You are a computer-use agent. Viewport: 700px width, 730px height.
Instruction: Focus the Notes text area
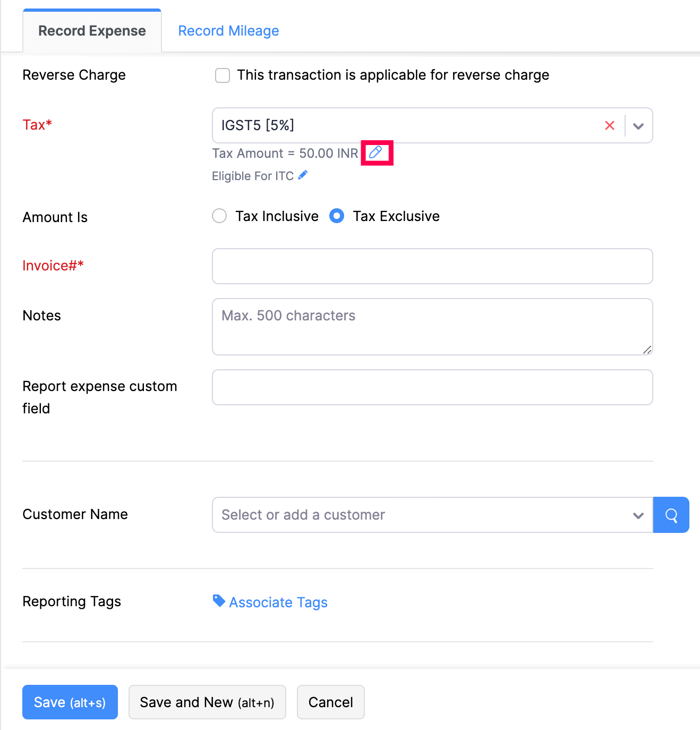point(431,326)
